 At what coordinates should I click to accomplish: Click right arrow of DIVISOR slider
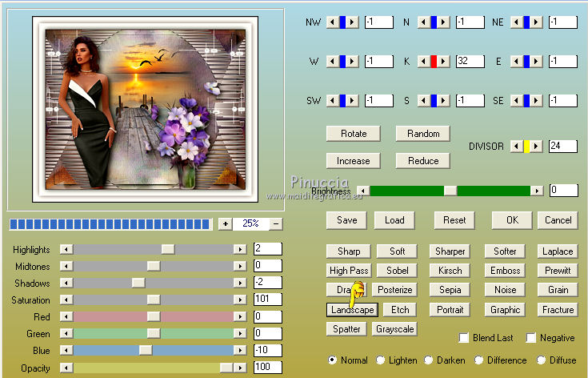tap(536, 146)
